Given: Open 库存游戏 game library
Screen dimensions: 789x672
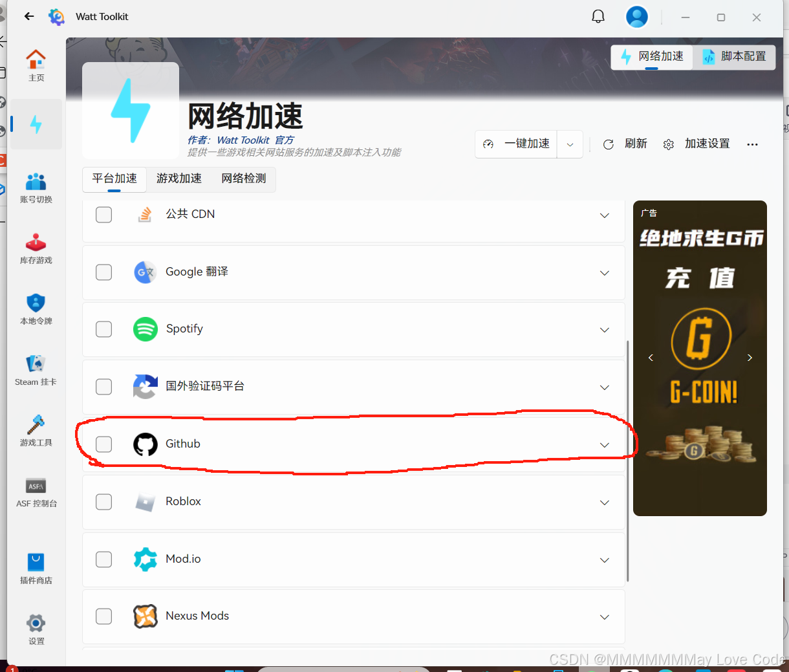Looking at the screenshot, I should click(36, 249).
